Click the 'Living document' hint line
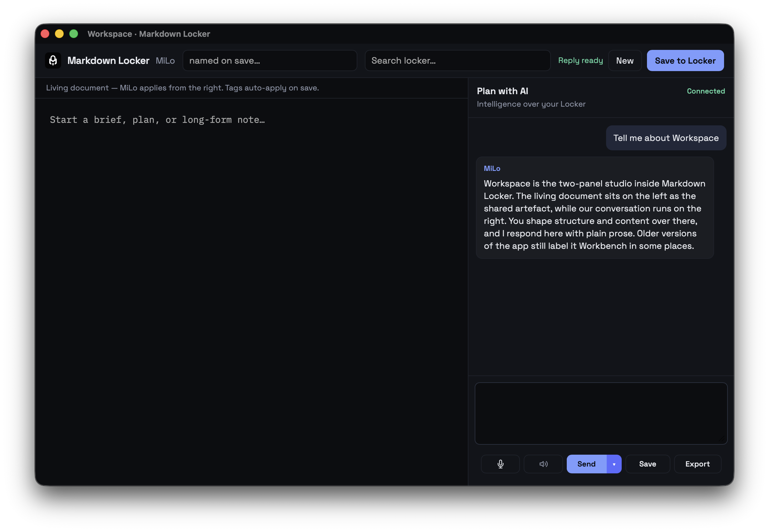 (183, 88)
